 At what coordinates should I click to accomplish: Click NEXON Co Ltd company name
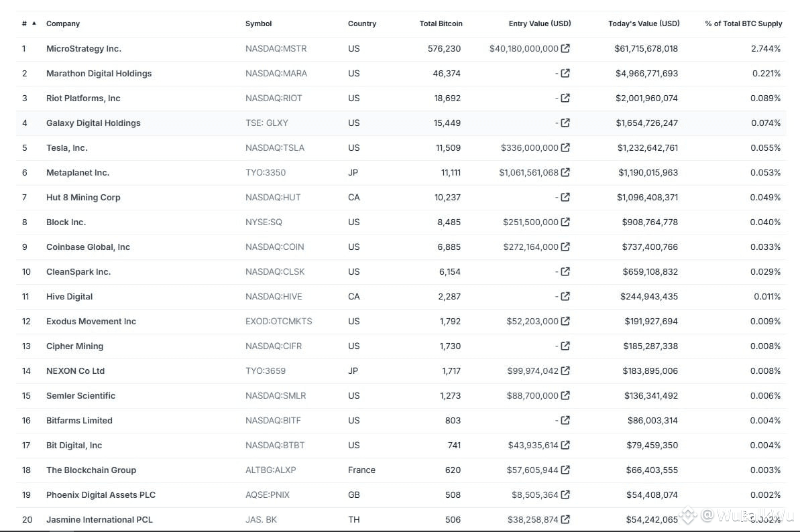[x=76, y=371]
